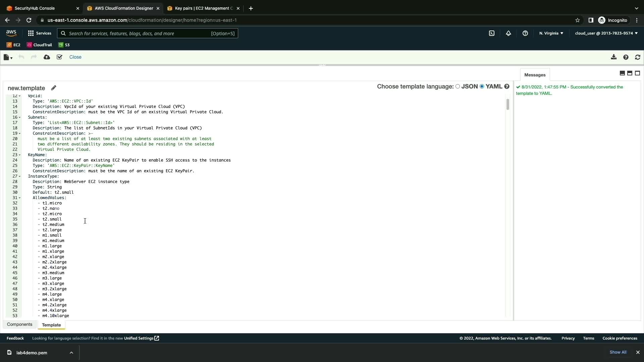Open the N. Virginia region dropdown
The image size is (644, 362).
point(551,33)
